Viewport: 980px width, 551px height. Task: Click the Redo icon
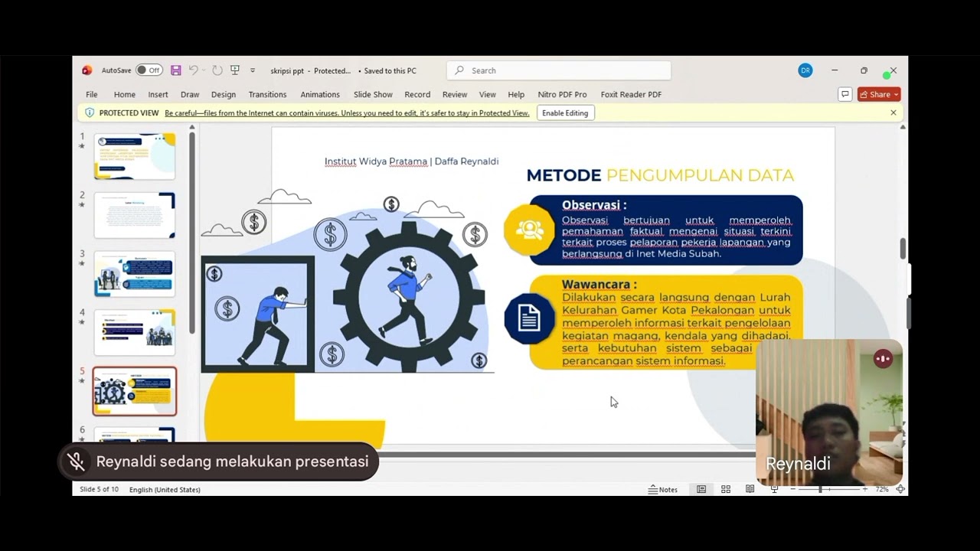pyautogui.click(x=217, y=70)
